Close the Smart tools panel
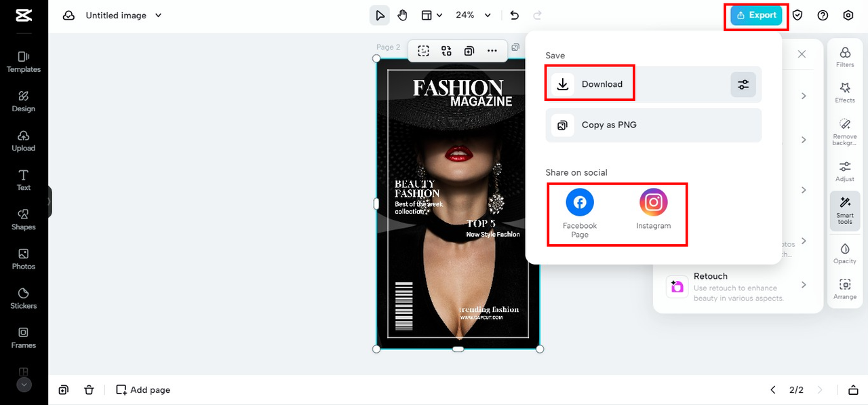The width and height of the screenshot is (868, 405). pos(802,54)
